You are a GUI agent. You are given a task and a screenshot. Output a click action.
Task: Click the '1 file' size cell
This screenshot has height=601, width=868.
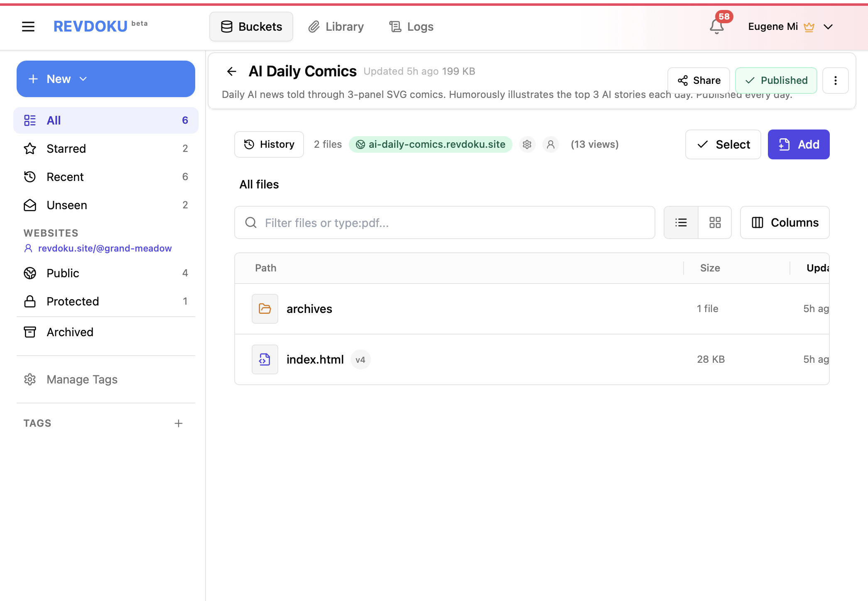point(708,309)
